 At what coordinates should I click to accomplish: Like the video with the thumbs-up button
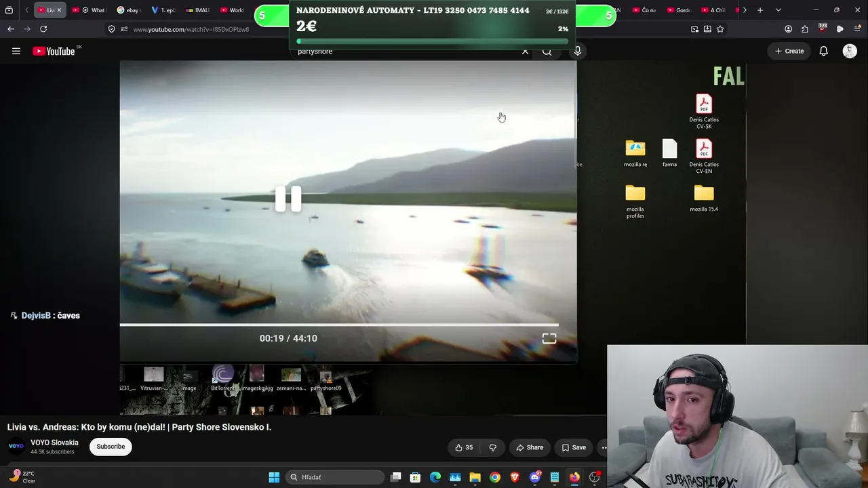pyautogui.click(x=465, y=447)
